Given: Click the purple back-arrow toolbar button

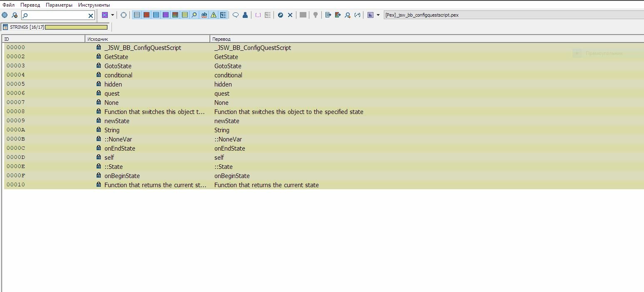Looking at the screenshot, I should point(105,15).
